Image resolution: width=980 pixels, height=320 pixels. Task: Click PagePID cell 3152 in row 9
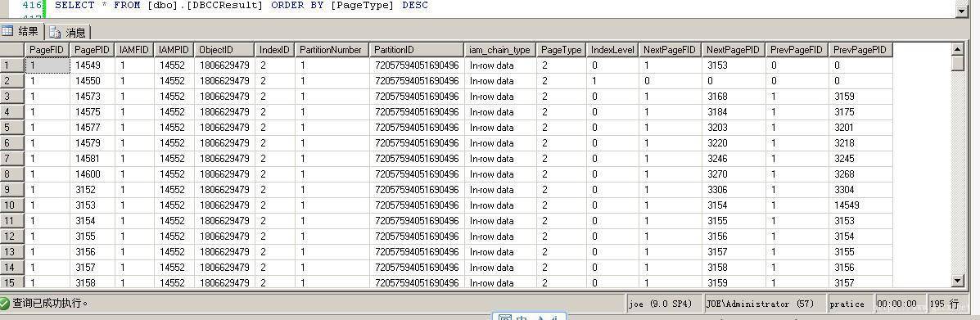[92, 189]
